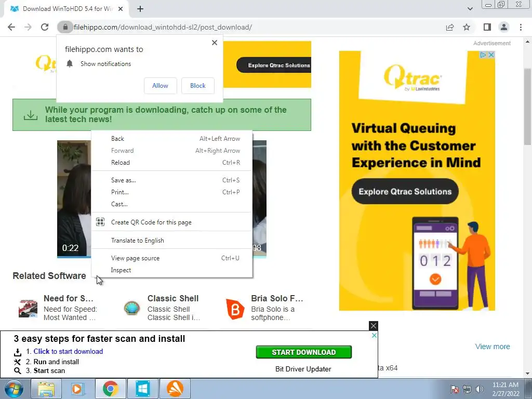Click the Action Center flag tray icon
Screen dimensions: 532x399
click(455, 389)
